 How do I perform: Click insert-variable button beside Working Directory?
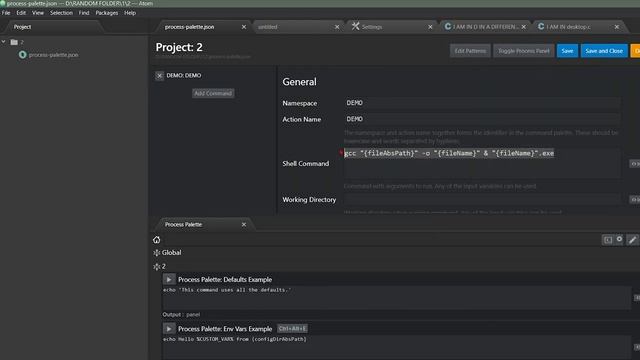point(634,200)
